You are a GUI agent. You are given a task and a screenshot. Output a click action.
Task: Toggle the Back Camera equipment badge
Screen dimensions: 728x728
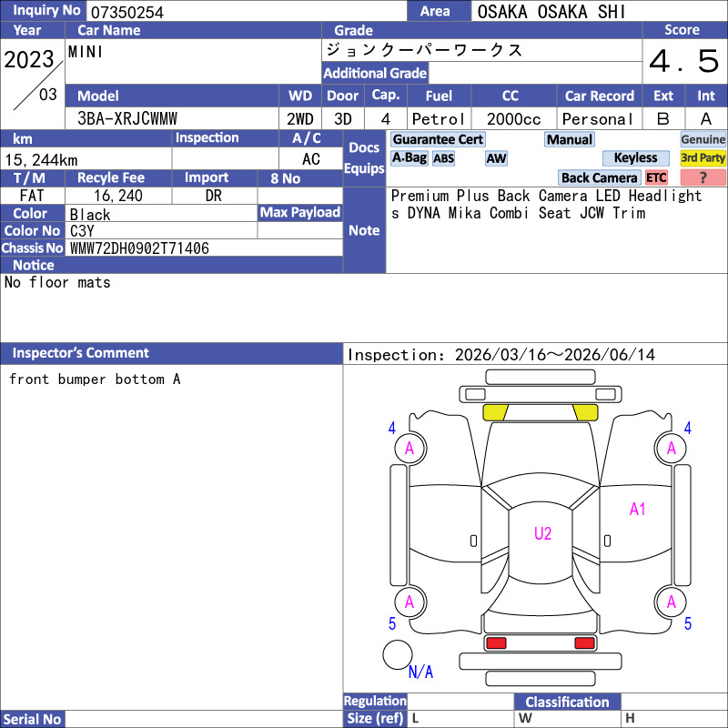pyautogui.click(x=600, y=177)
